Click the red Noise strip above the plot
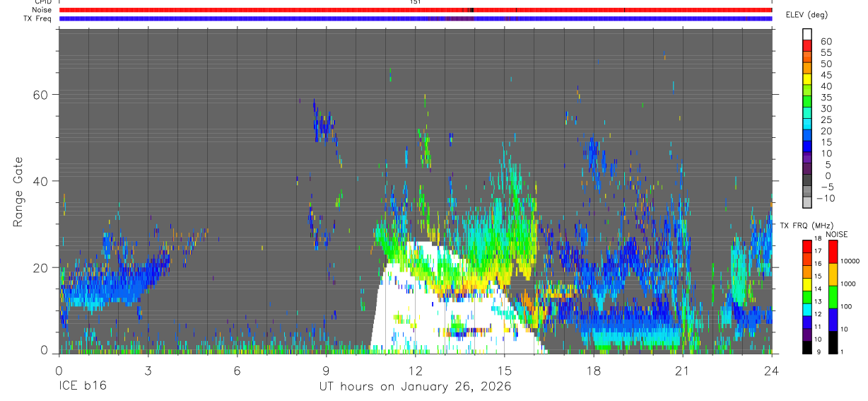This screenshot has height=401, width=868. 416,10
